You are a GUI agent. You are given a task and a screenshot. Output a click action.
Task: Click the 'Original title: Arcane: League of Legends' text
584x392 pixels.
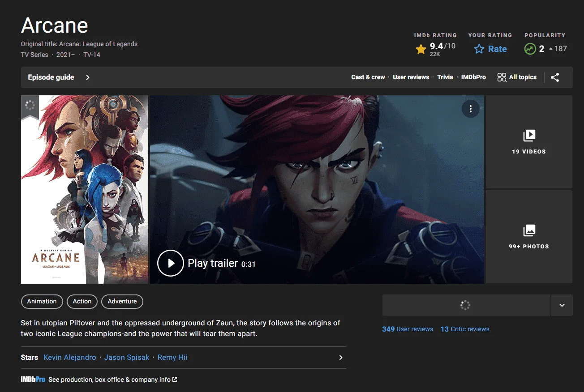click(x=79, y=44)
